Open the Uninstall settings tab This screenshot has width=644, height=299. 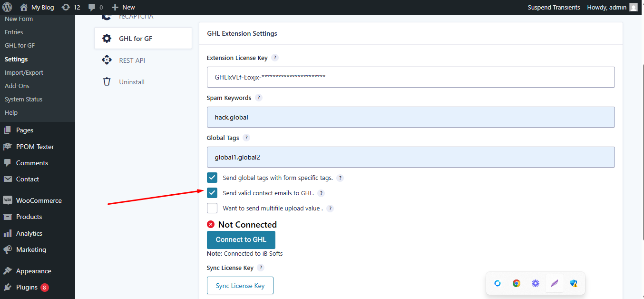pyautogui.click(x=131, y=82)
